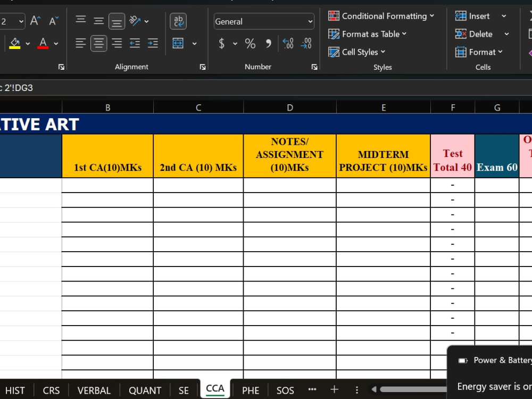Click Merge & Center icon

pyautogui.click(x=178, y=43)
